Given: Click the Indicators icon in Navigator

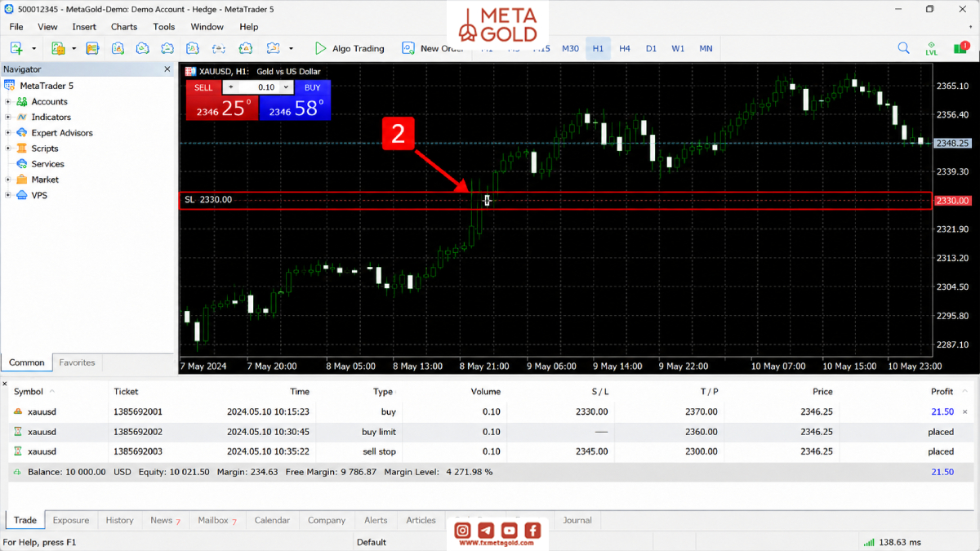Looking at the screenshot, I should point(22,117).
